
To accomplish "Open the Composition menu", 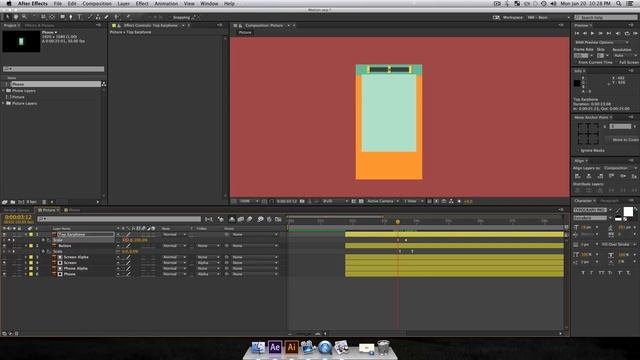I will point(97,3).
